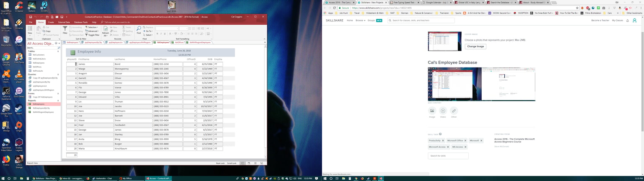
Task: Open the tblOffices document tab
Action: (178, 42)
